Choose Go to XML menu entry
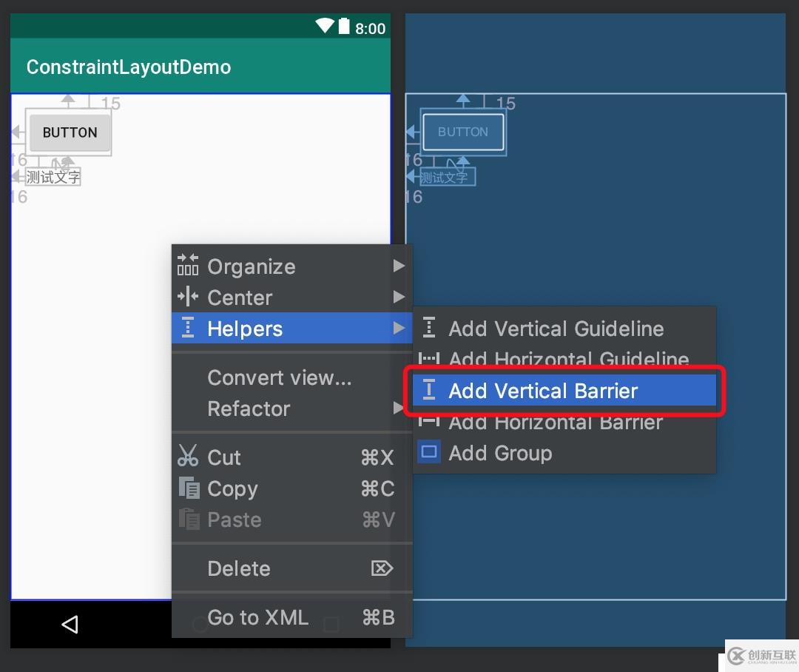Viewport: 799px width, 672px height. 257,617
